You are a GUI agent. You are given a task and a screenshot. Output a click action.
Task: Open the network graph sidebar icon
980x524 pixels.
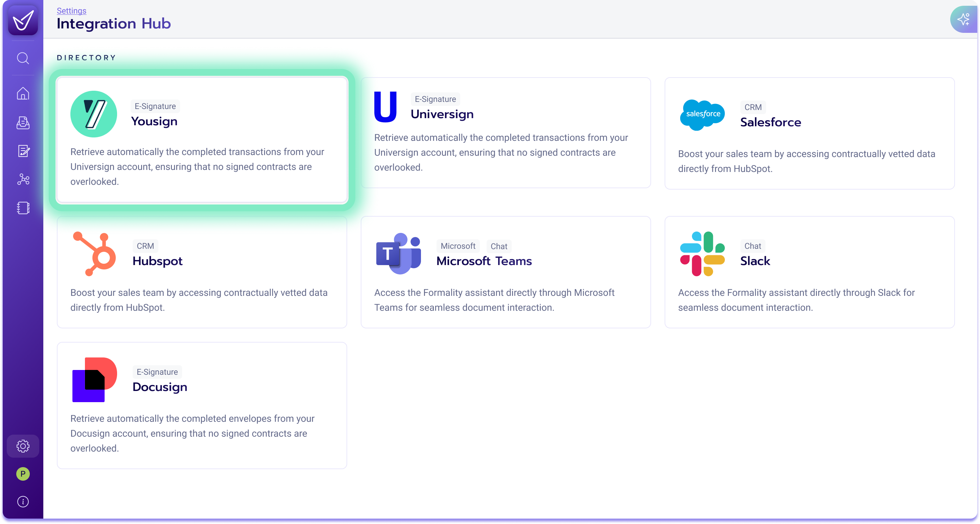point(23,179)
